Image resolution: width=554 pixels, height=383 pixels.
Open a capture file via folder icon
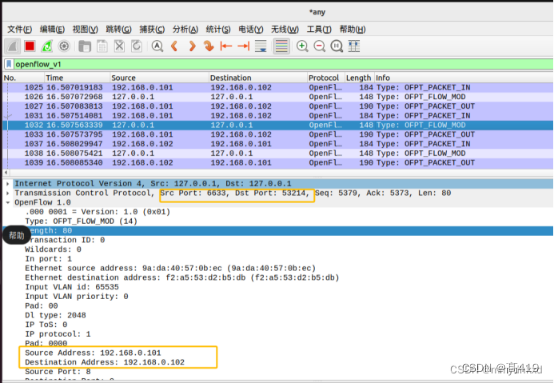[85, 46]
